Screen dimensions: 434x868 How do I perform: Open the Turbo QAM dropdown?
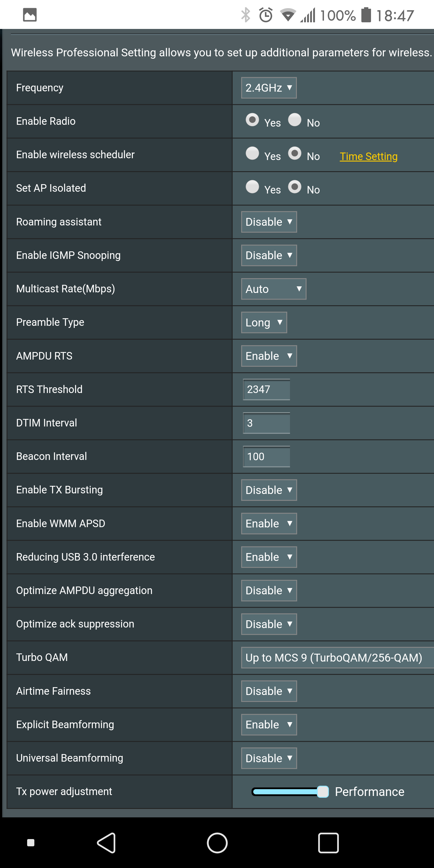pyautogui.click(x=337, y=657)
